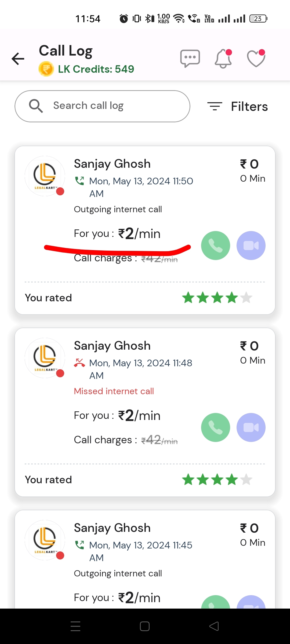
Task: Open Sanjay Ghosh avatar in 11:50 AM entry
Action: pyautogui.click(x=45, y=176)
